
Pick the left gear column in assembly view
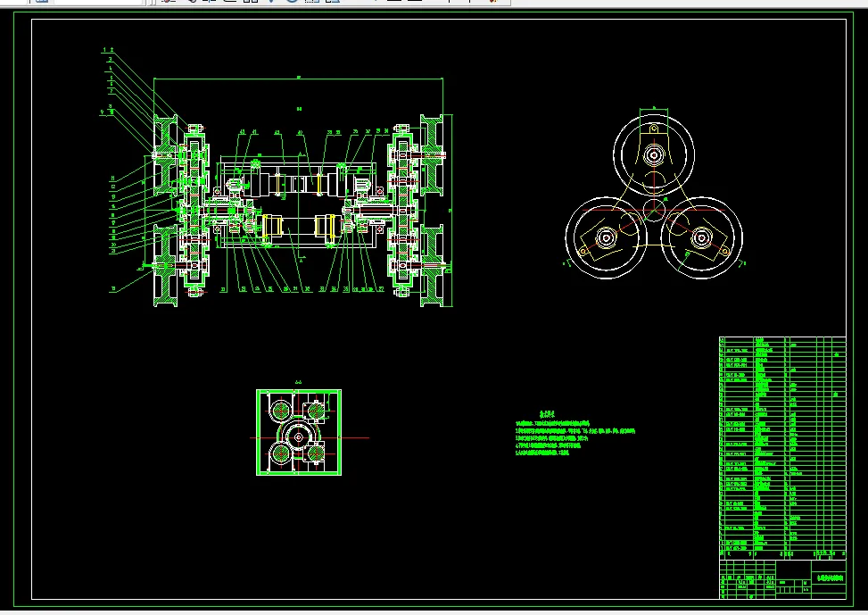[194, 211]
